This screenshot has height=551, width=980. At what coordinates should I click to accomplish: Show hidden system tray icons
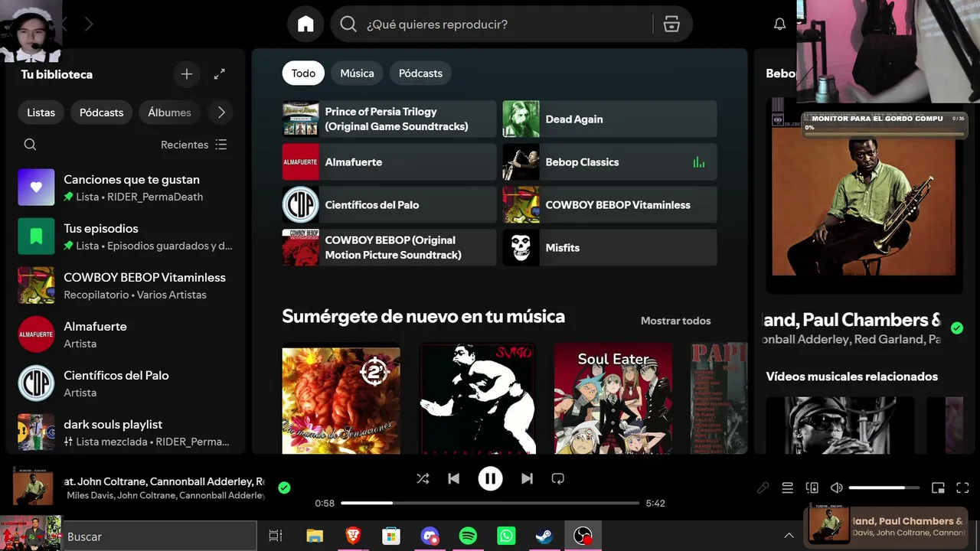pos(789,536)
